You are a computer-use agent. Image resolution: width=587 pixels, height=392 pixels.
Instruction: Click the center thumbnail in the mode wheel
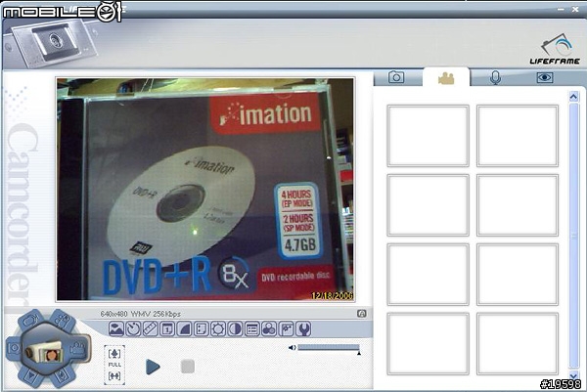coord(44,352)
